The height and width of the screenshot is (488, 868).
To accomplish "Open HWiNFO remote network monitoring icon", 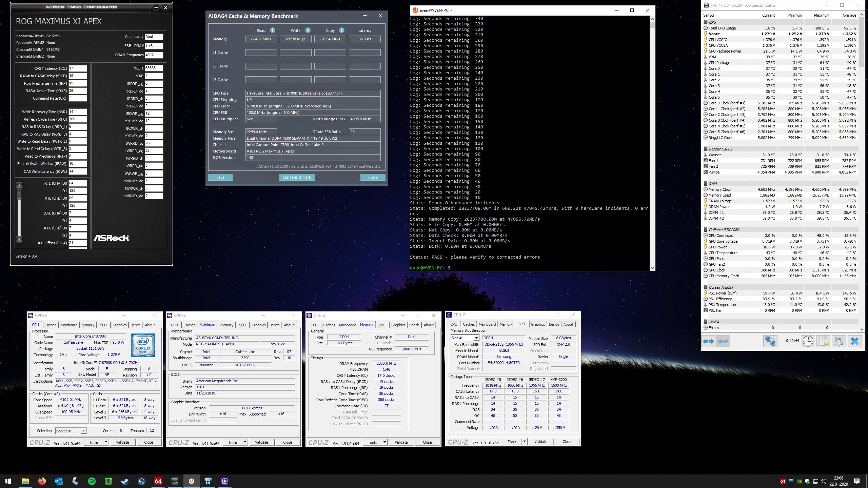I will (x=770, y=341).
